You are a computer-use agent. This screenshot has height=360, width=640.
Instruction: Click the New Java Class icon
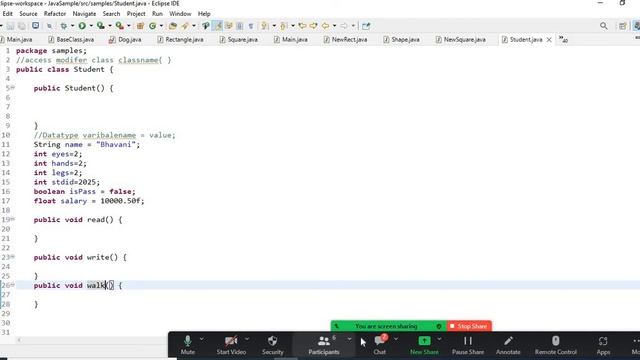pos(153,26)
